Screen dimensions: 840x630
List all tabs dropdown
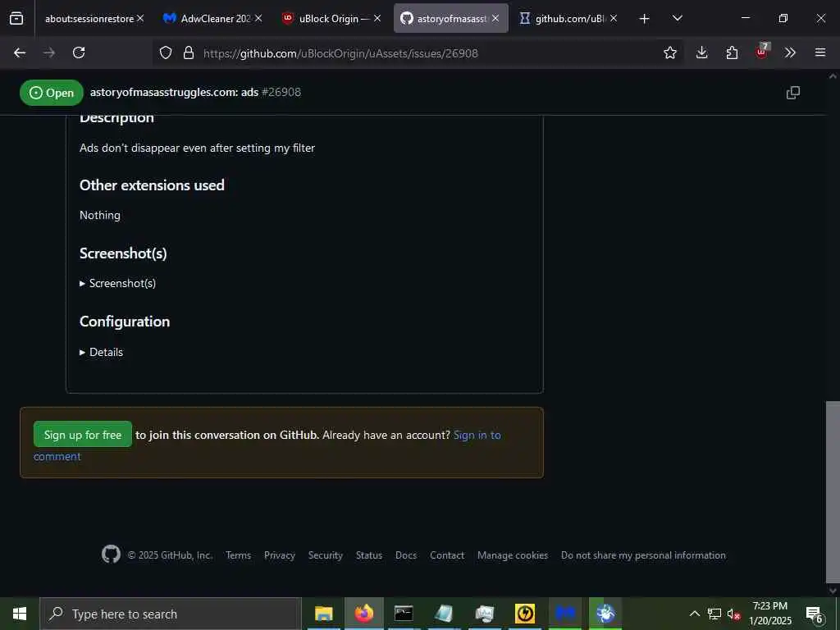[x=677, y=18]
